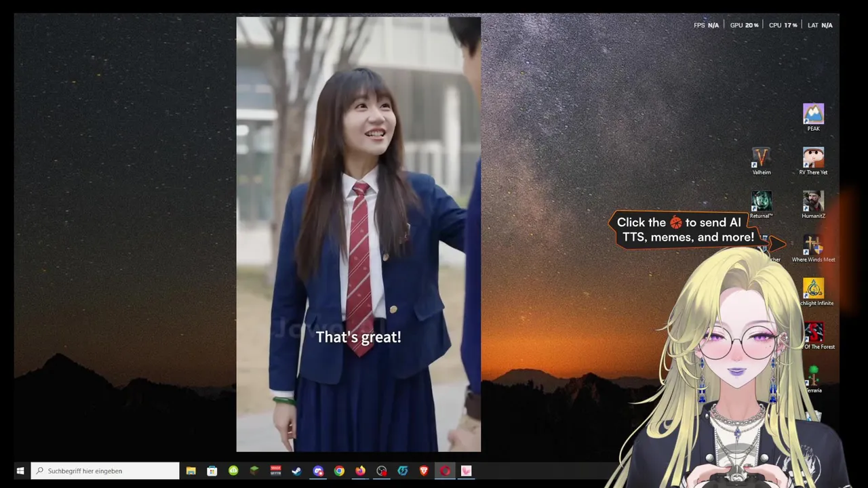This screenshot has height=488, width=868.
Task: Select the RV There Yet desktop shortcut
Action: click(813, 161)
